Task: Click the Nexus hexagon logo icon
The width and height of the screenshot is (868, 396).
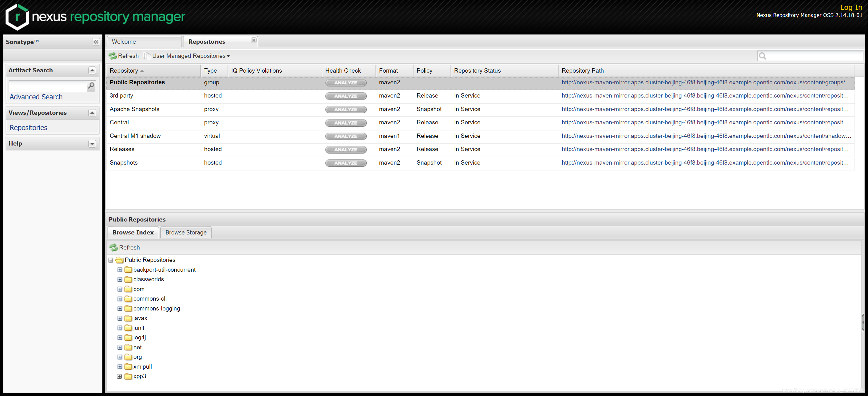Action: [x=17, y=17]
